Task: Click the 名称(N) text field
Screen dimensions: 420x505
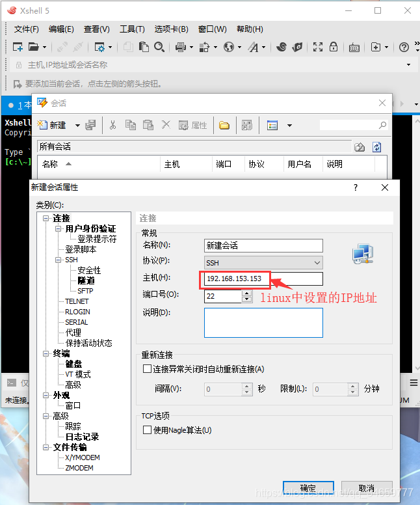Action: pos(263,245)
